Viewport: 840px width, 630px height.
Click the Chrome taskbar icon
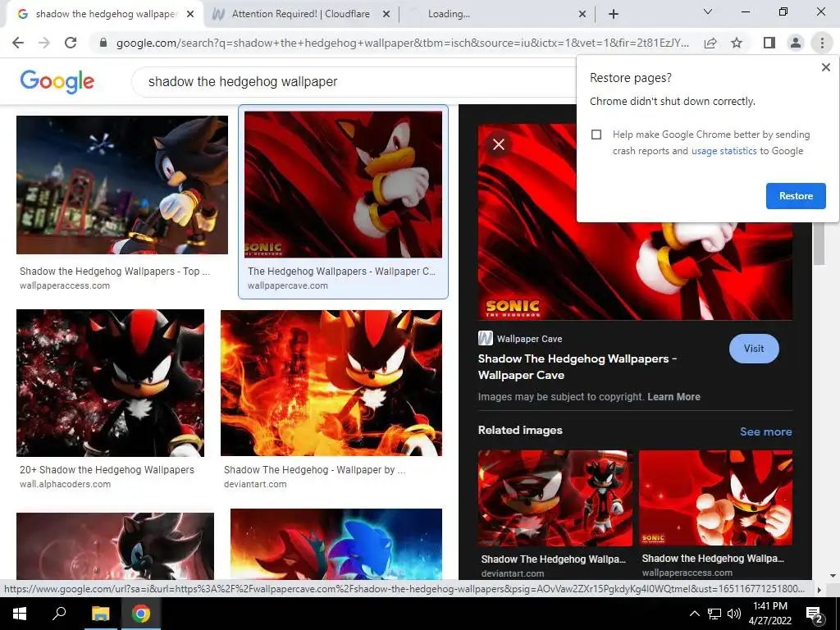[x=141, y=614]
